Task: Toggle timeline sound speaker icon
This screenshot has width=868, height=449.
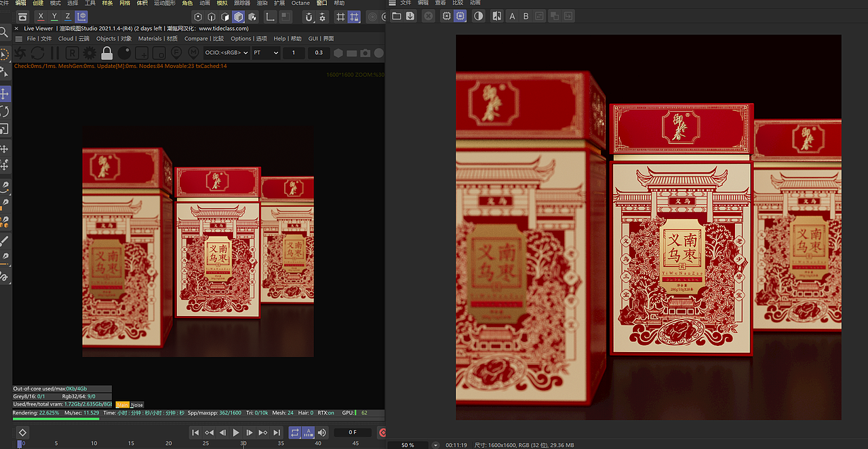Action: tap(321, 432)
